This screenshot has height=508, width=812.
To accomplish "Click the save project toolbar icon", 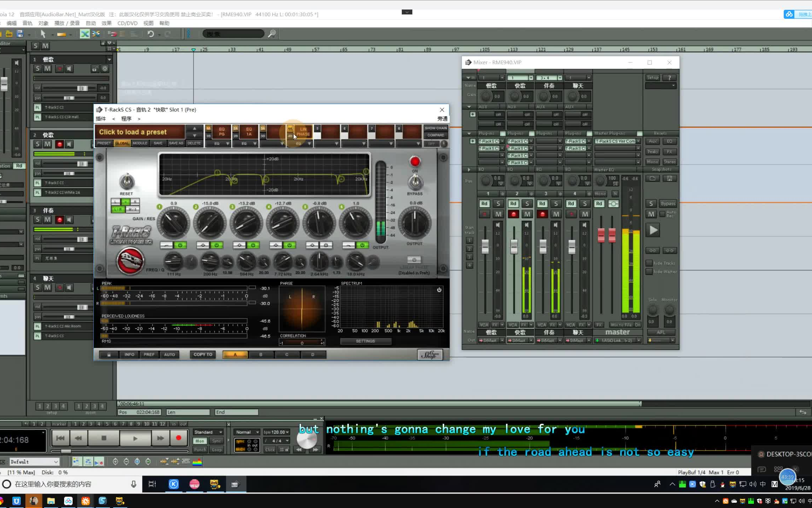I will click(x=20, y=34).
